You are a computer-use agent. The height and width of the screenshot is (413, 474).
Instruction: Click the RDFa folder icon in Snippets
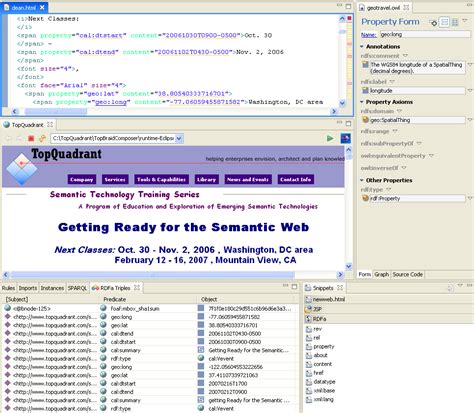[x=308, y=319]
